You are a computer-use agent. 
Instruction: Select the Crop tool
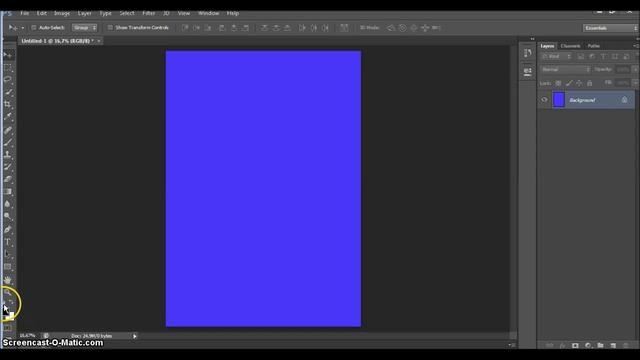coord(8,105)
